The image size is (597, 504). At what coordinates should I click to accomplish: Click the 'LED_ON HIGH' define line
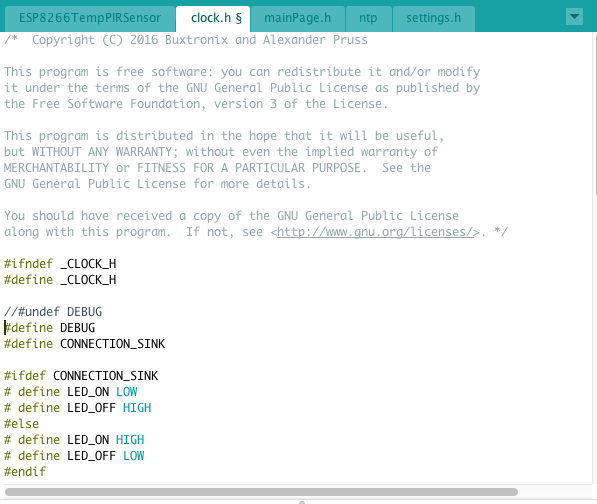click(74, 440)
